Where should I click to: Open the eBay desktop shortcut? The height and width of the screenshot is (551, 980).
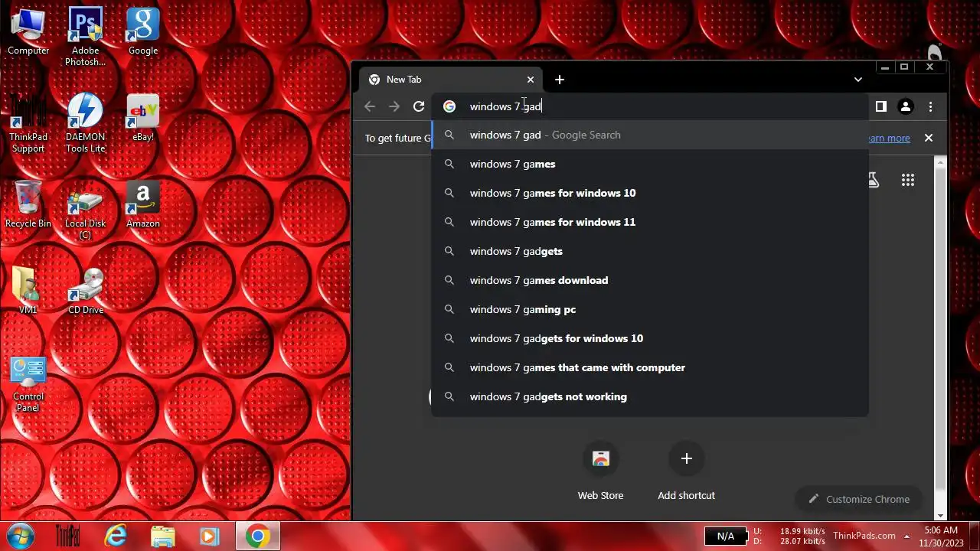(142, 118)
